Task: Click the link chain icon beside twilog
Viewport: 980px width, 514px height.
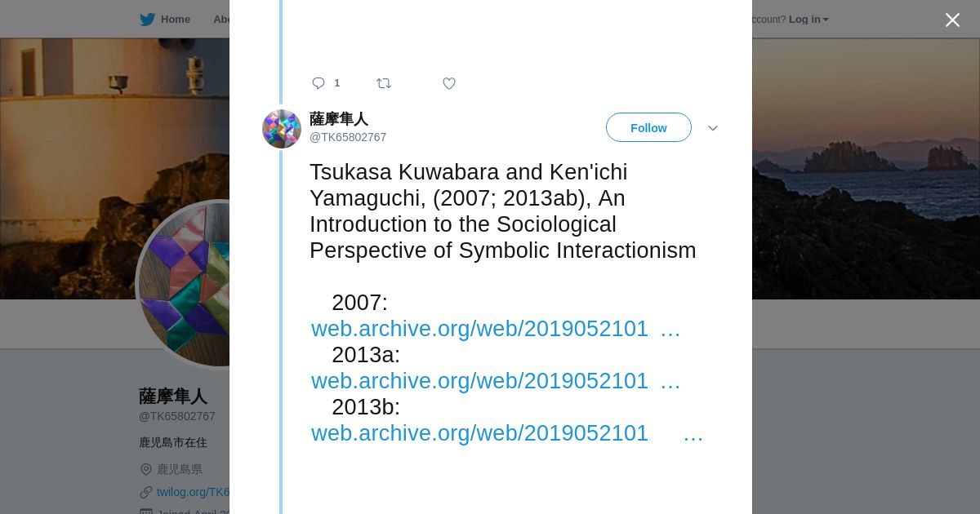Action: coord(146,492)
